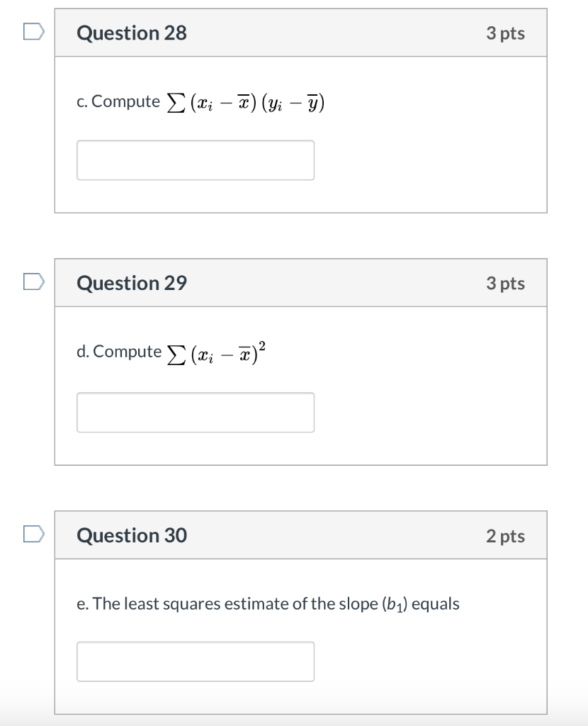The height and width of the screenshot is (726, 588).
Task: Click the answer box for Question 29
Action: [196, 412]
